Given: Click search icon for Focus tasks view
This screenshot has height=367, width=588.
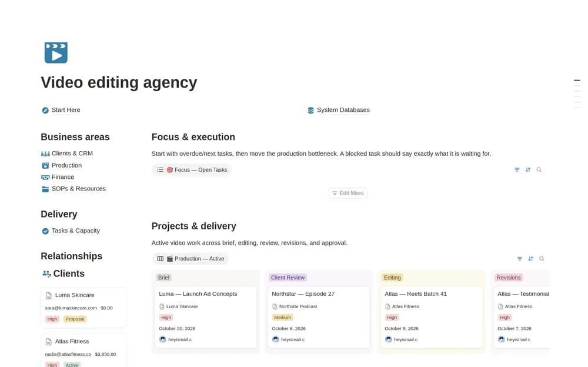Looking at the screenshot, I should 539,170.
